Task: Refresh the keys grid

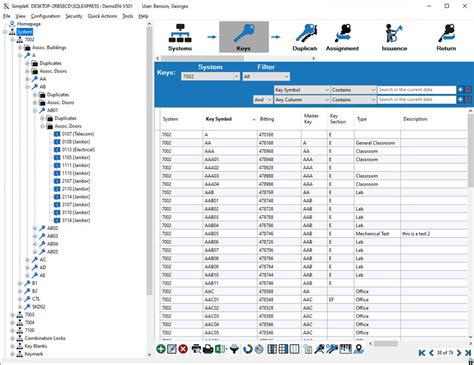Action: tap(247, 349)
